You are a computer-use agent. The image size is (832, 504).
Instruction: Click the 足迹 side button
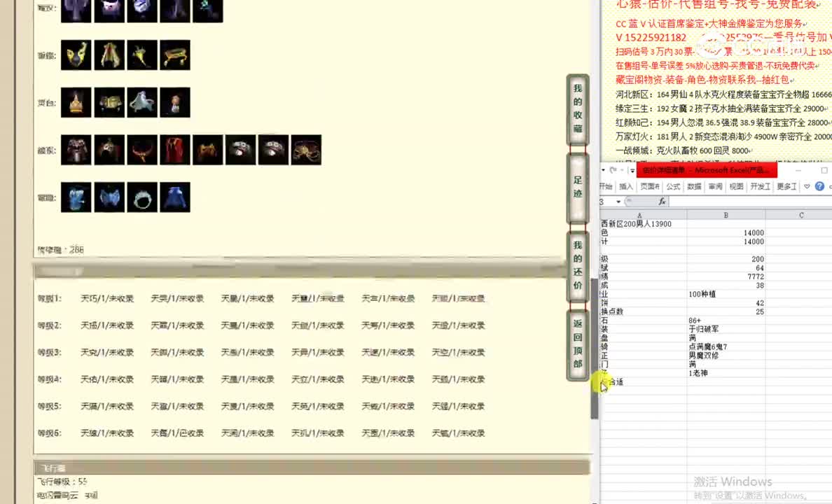pyautogui.click(x=578, y=187)
